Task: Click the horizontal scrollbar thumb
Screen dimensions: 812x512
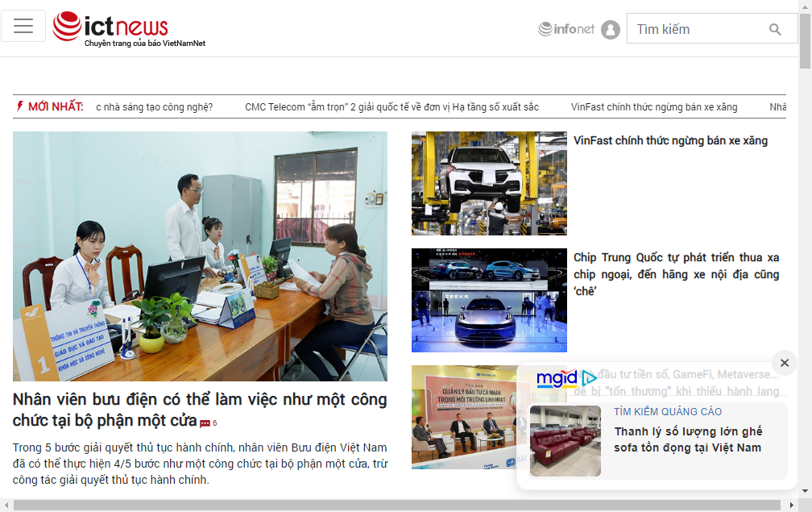Action: click(x=396, y=506)
